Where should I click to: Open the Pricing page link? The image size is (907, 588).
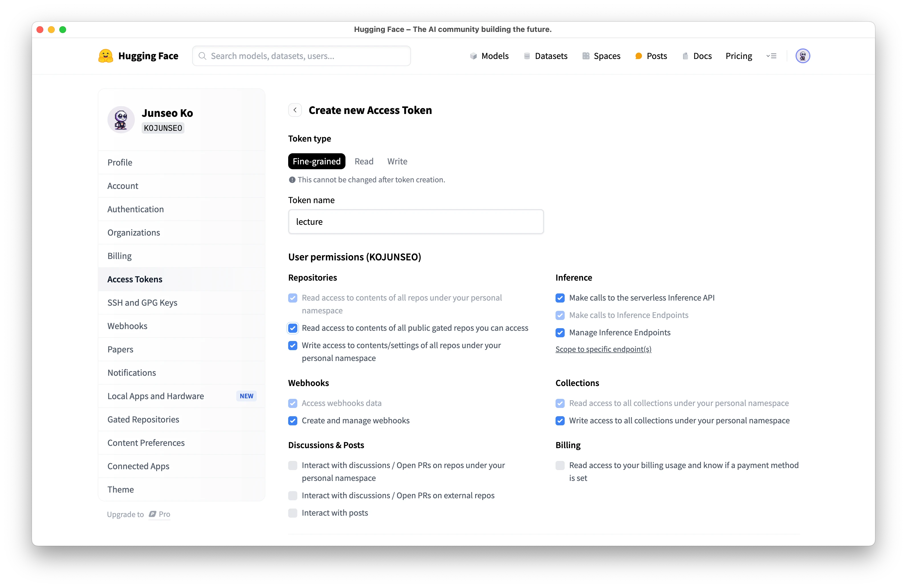pos(739,56)
